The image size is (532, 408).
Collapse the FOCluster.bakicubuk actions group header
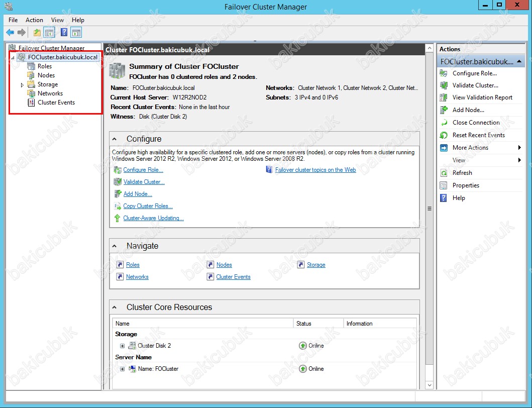click(x=519, y=61)
